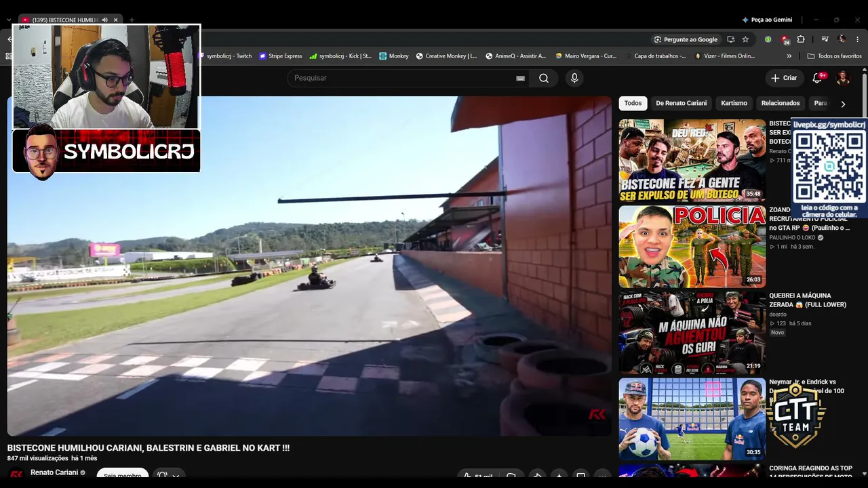This screenshot has height=488, width=868.
Task: Click the YouTube search magnifier button
Action: [544, 78]
